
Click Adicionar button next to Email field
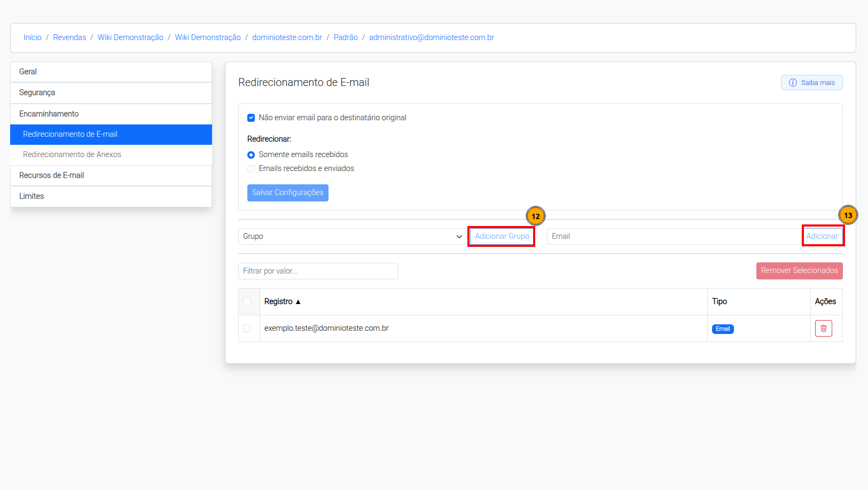pyautogui.click(x=822, y=236)
